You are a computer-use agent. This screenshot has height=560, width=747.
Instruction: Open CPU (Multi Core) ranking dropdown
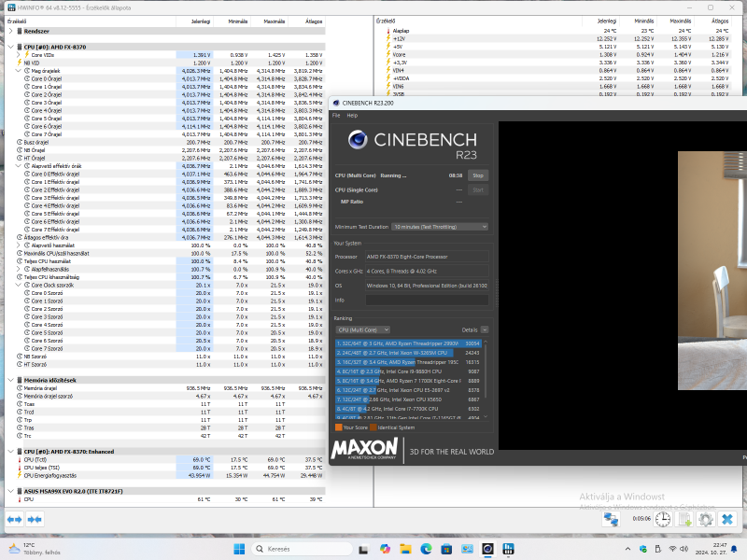click(x=363, y=329)
